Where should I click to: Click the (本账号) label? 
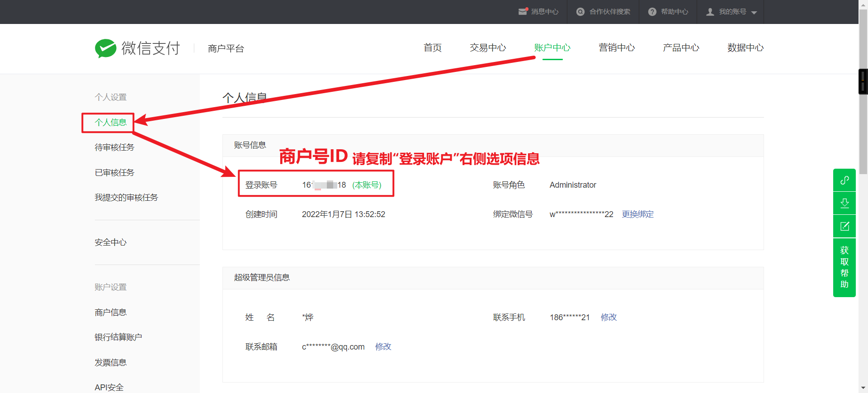367,185
